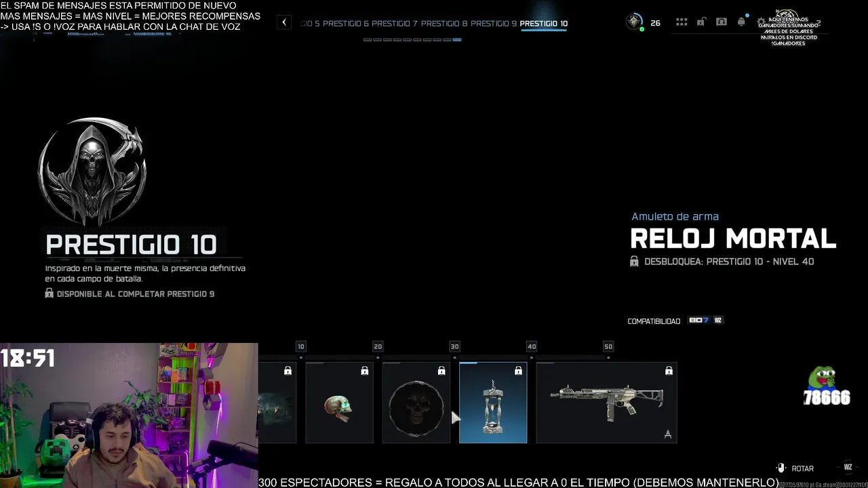
Task: Click the level 20 marker
Action: 378,346
